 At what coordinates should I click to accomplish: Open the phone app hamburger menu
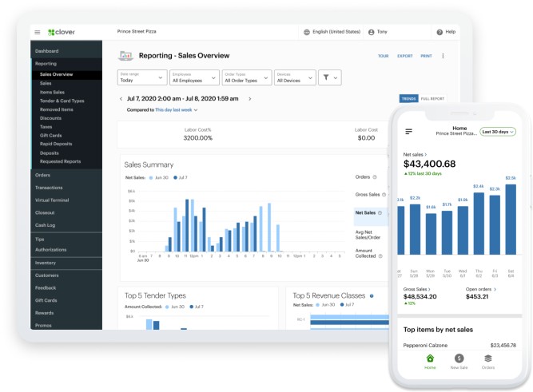click(x=408, y=131)
